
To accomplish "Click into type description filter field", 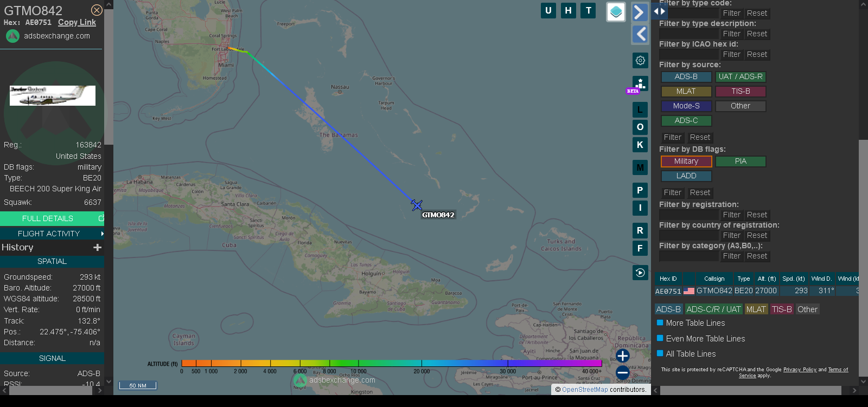I will coord(689,34).
